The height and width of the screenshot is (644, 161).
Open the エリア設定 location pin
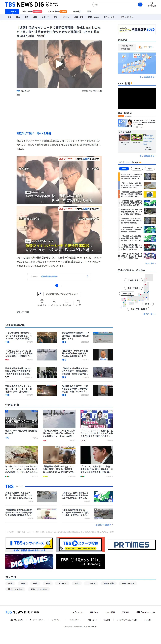click(151, 4)
